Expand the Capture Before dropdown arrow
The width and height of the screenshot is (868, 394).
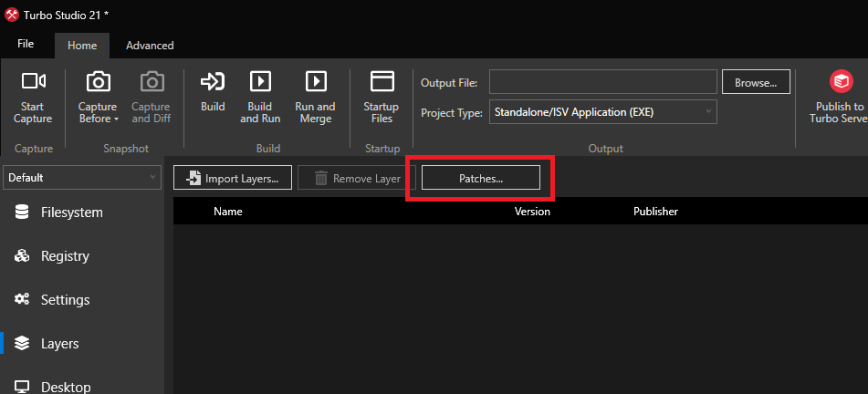tap(116, 119)
